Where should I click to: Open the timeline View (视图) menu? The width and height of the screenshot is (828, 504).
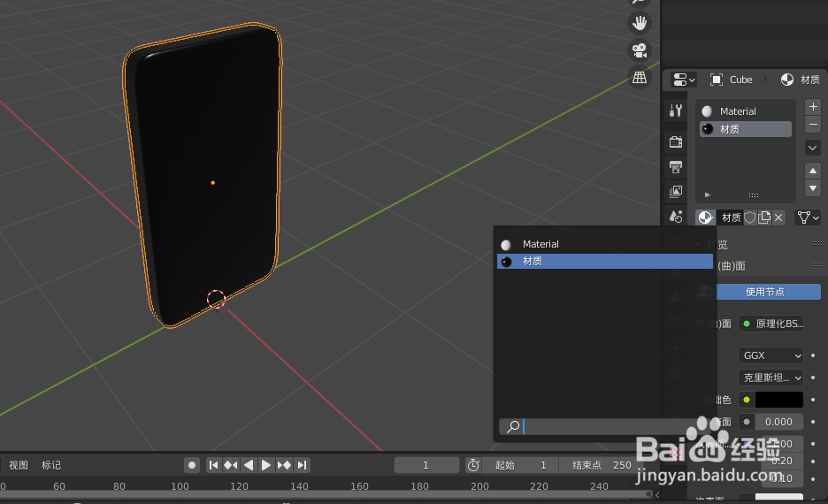18,465
